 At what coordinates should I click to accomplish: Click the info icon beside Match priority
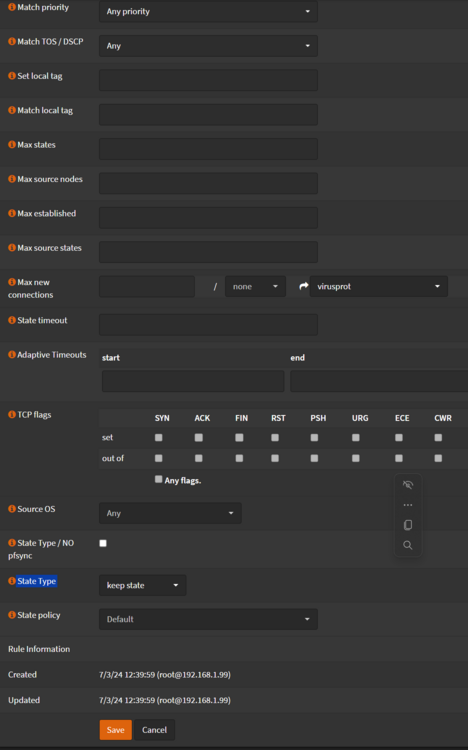pyautogui.click(x=12, y=7)
